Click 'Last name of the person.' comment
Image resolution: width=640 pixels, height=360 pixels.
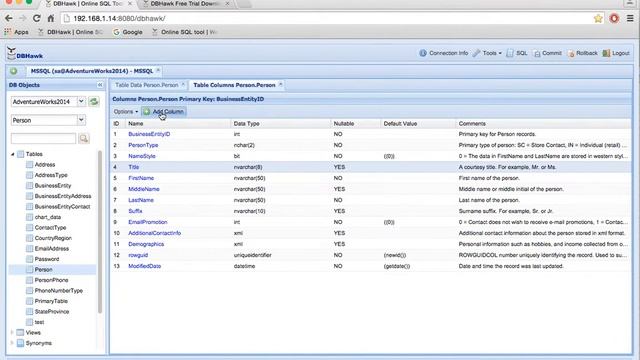[x=489, y=200]
